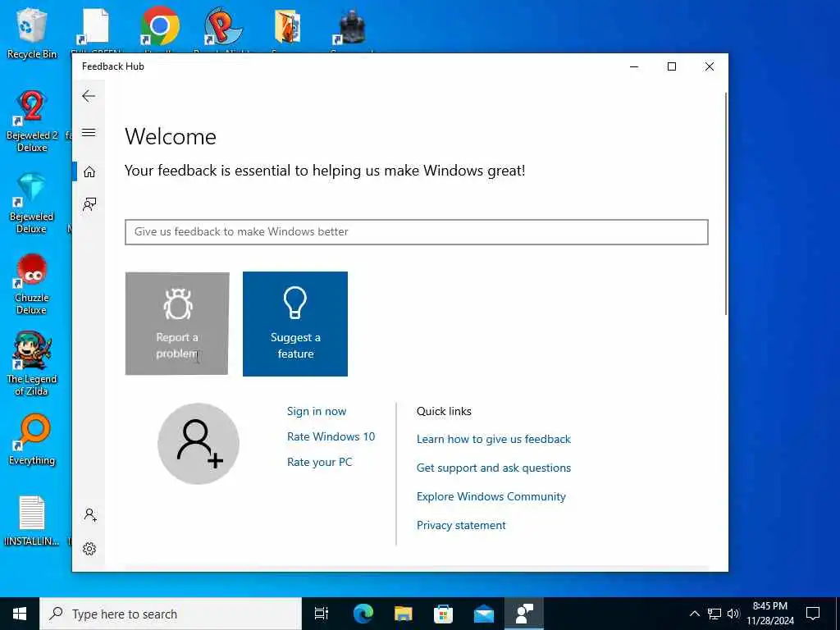Open the Recycle Bin desktop icon
Image resolution: width=840 pixels, height=630 pixels.
(x=32, y=32)
